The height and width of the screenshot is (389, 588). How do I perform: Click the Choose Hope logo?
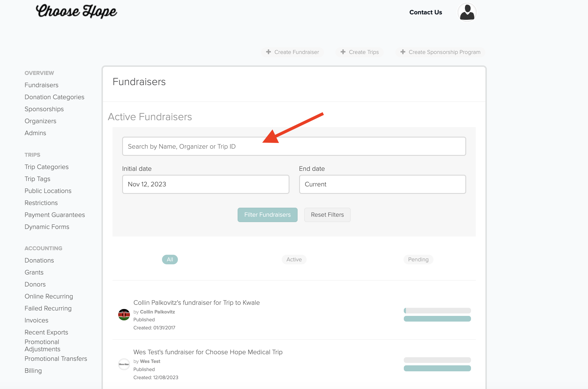click(76, 11)
